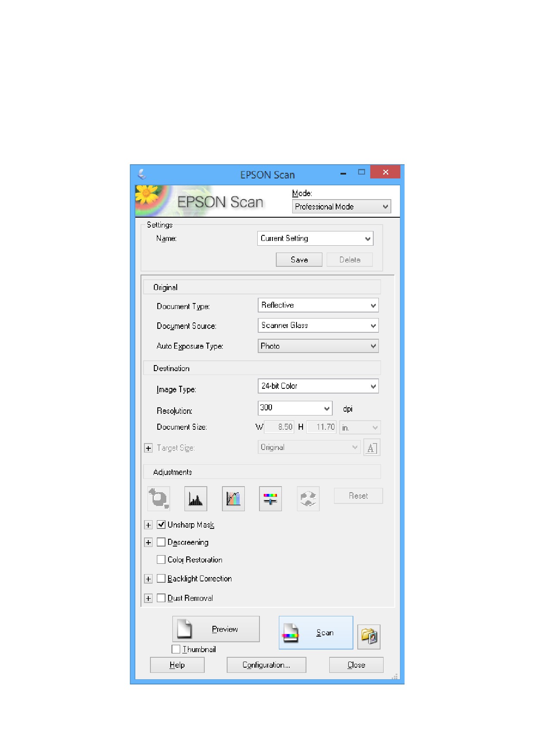Image resolution: width=534 pixels, height=756 pixels.
Task: Enable the Color Restoration checkbox
Action: tap(161, 559)
